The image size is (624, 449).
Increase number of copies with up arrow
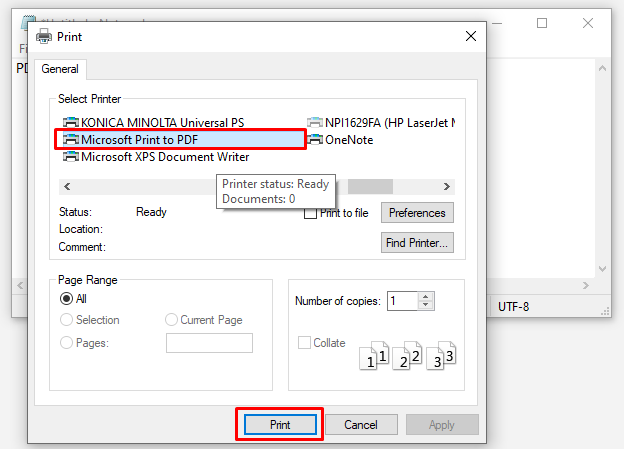(426, 297)
